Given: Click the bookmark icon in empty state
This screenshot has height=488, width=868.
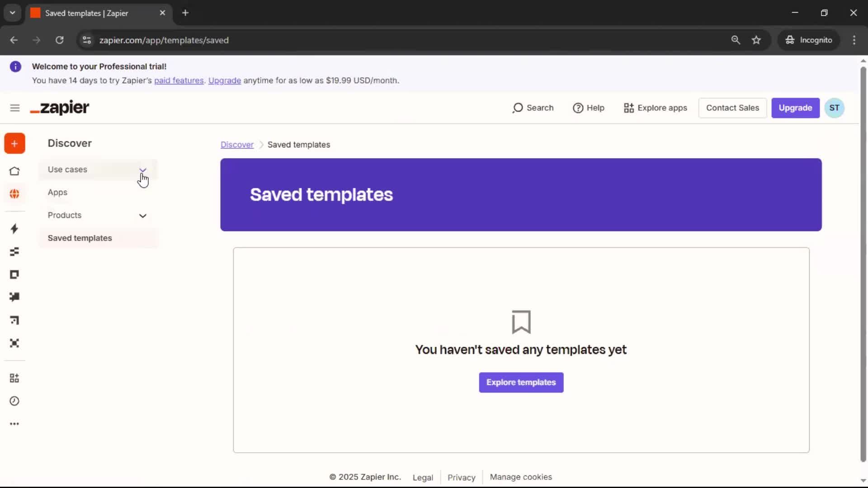Looking at the screenshot, I should [521, 322].
